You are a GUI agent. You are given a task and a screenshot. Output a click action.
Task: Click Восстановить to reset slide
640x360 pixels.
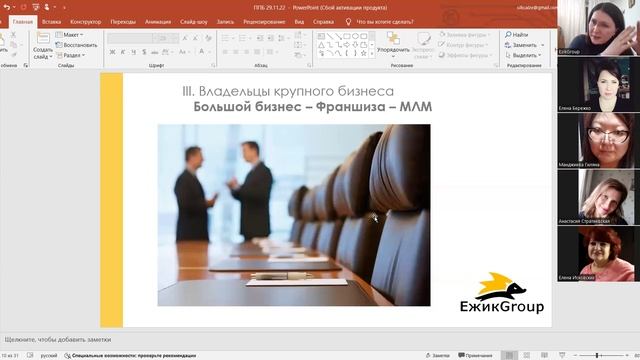(76, 45)
